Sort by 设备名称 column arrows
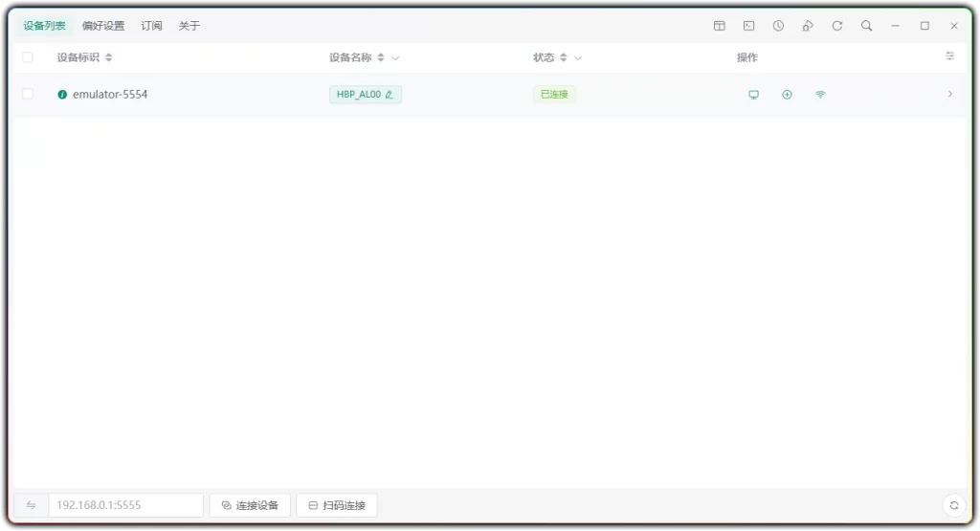The image size is (980, 531). pos(381,57)
